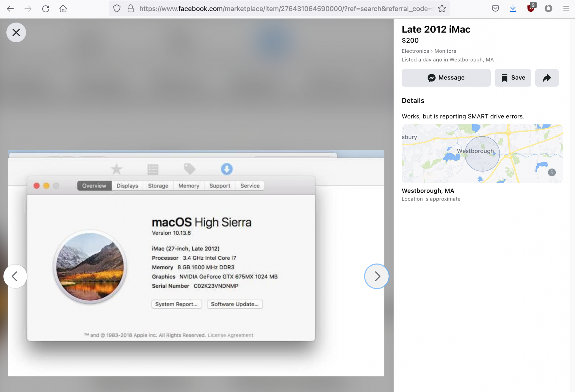Screen dimensions: 575x392
Task: Go back to previous browser page
Action: tap(10, 9)
